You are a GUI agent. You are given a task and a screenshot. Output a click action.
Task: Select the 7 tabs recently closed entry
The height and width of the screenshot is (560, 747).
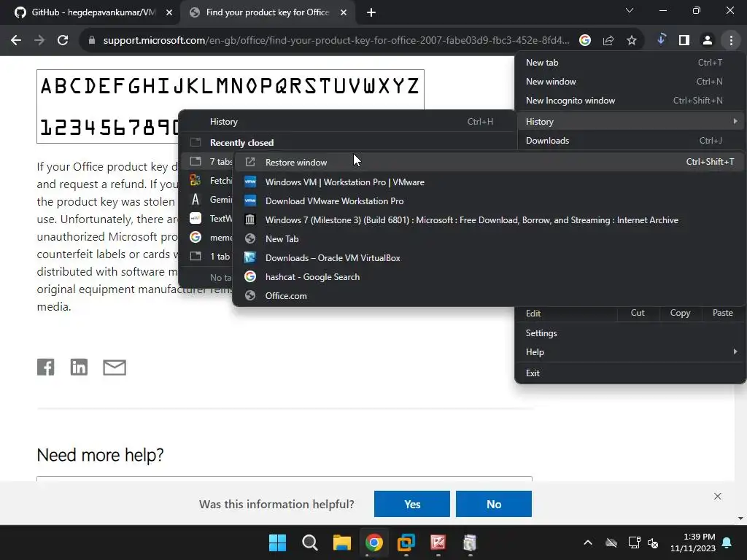point(209,162)
